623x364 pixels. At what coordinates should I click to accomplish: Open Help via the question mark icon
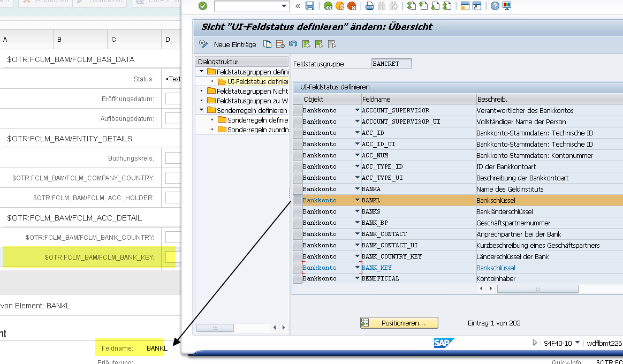[495, 6]
